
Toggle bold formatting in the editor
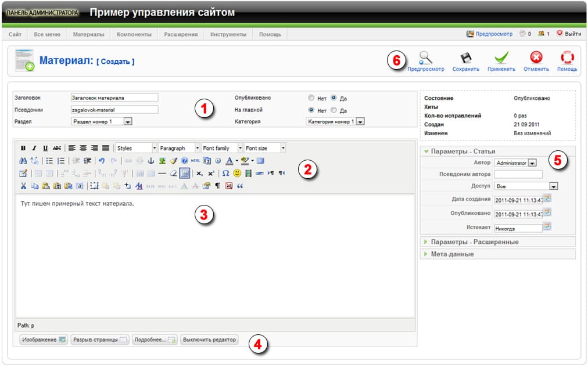click(23, 148)
